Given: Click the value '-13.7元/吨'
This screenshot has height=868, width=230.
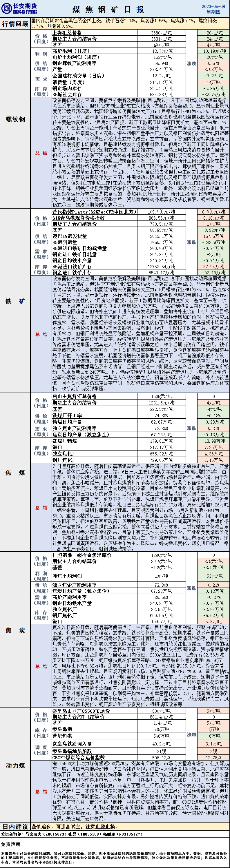Looking at the screenshot, I should [x=161, y=51].
